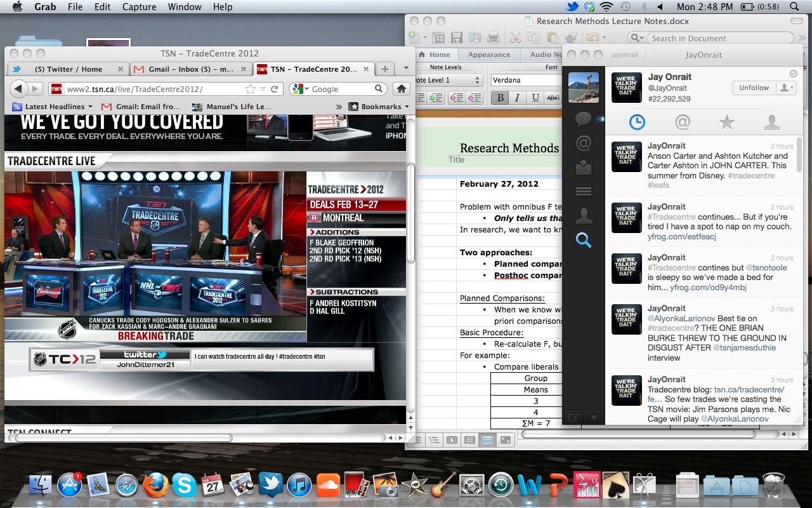
Task: Click the Cut scissors icon in Word
Action: 515,38
